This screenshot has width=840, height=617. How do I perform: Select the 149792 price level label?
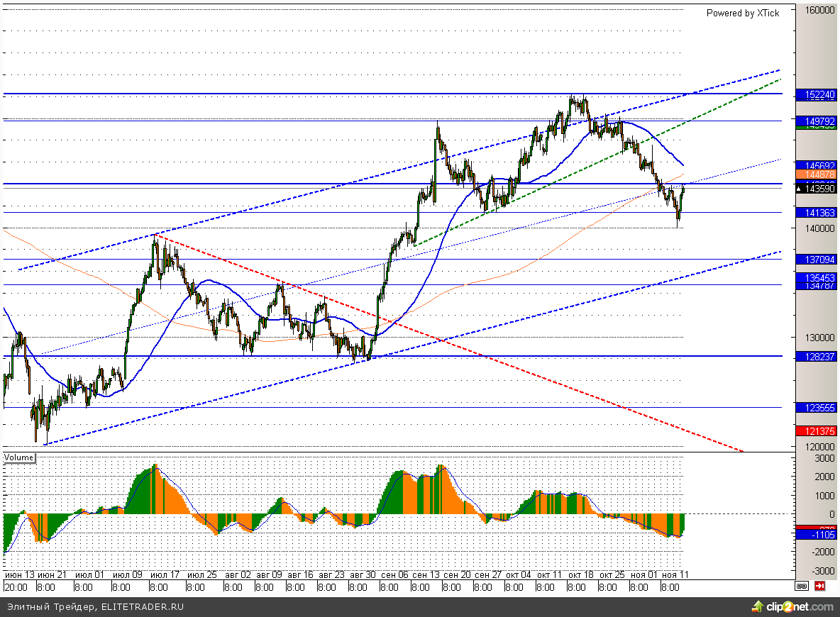point(816,121)
